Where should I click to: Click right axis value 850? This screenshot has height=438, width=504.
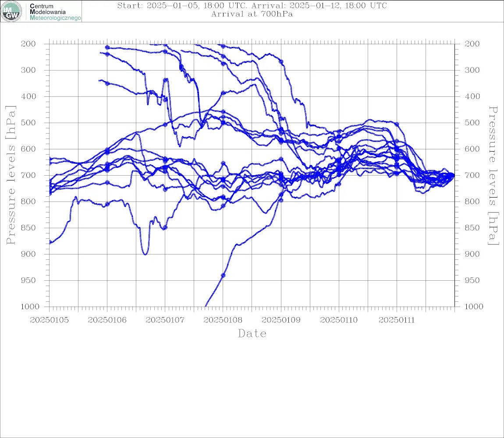[x=472, y=228]
